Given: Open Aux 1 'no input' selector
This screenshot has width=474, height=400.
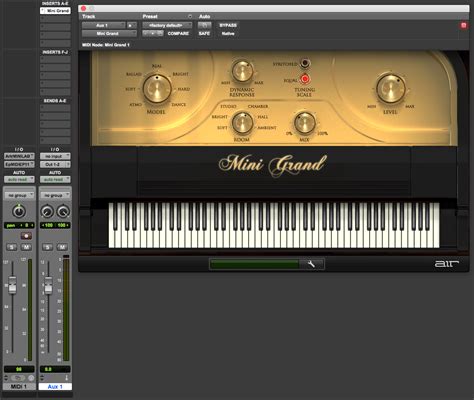Looking at the screenshot, I should (55, 156).
